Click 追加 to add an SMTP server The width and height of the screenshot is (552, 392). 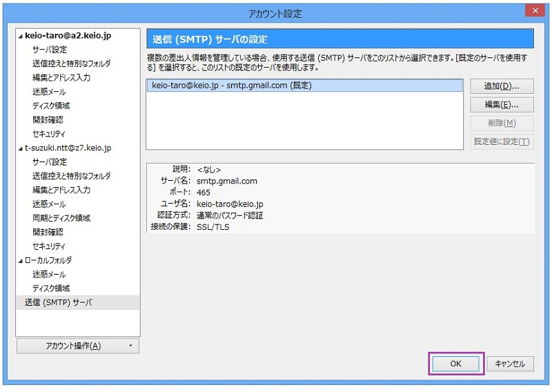[502, 86]
